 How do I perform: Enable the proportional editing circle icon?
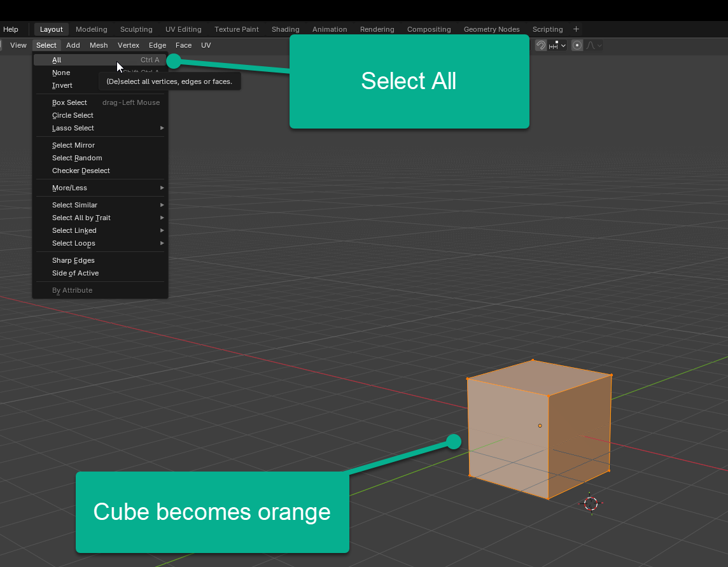click(x=577, y=45)
